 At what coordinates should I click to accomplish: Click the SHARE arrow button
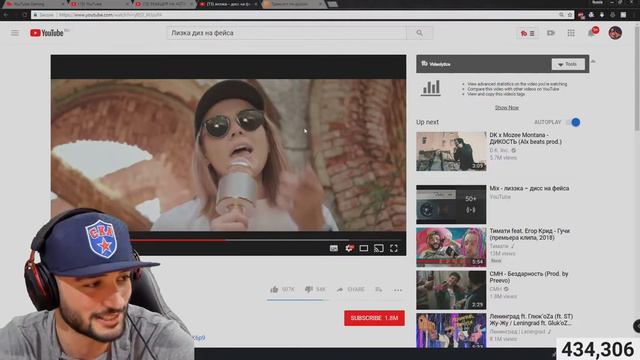click(351, 289)
